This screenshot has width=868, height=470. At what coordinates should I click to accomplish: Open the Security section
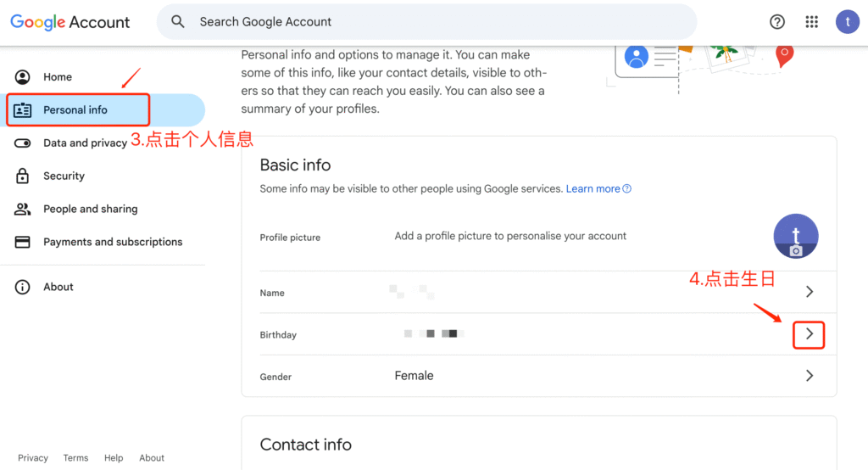tap(64, 176)
